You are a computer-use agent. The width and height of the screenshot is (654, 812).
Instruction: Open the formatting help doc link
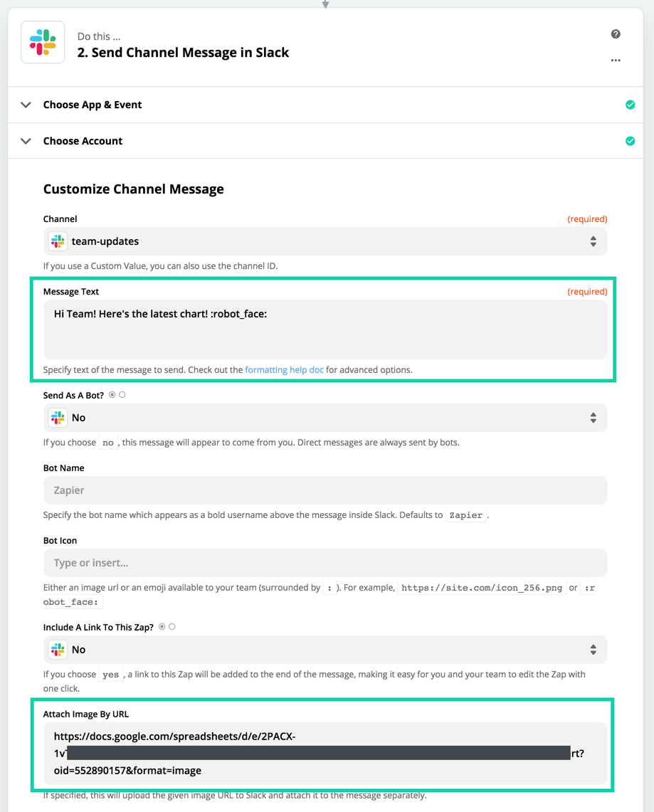[x=284, y=370]
